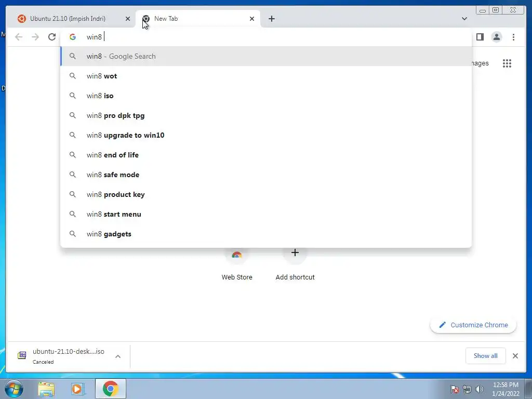Pick the 'win8 gadgets' suggestion
The image size is (532, 399).
[266, 234]
